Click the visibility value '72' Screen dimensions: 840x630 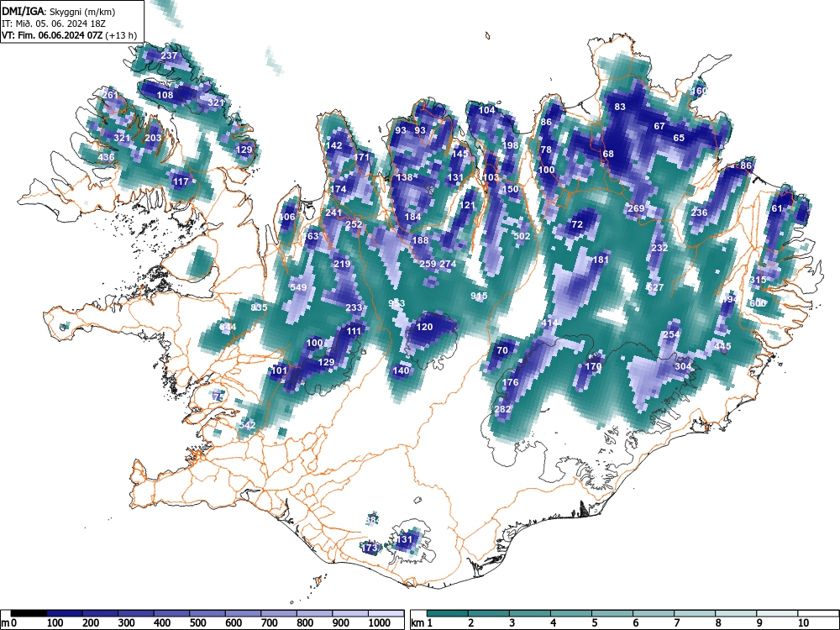577,224
